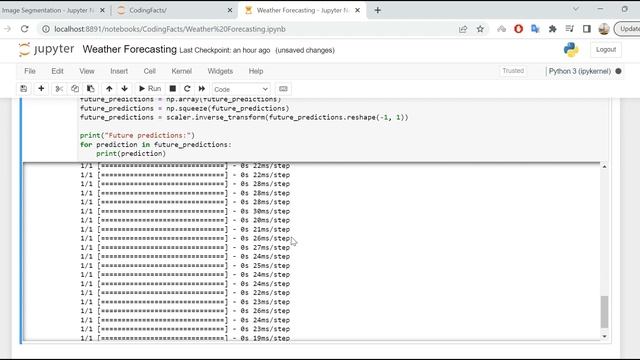Click the browser address bar URL
The width and height of the screenshot is (640, 360).
coord(170,29)
